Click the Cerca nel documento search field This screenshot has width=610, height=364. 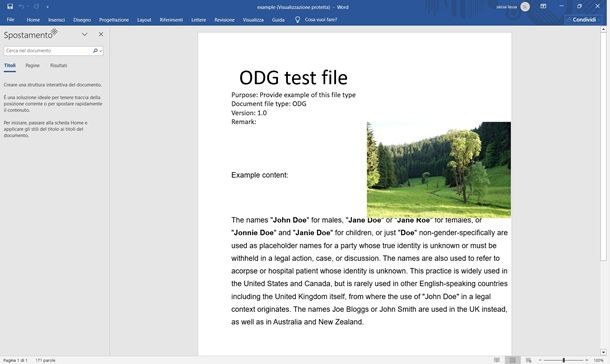coord(48,51)
